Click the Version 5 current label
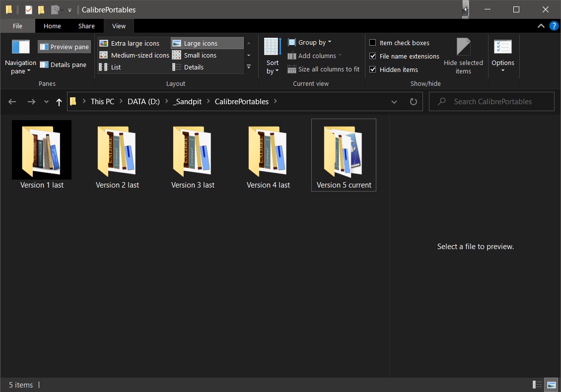Image resolution: width=561 pixels, height=392 pixels. tap(344, 185)
